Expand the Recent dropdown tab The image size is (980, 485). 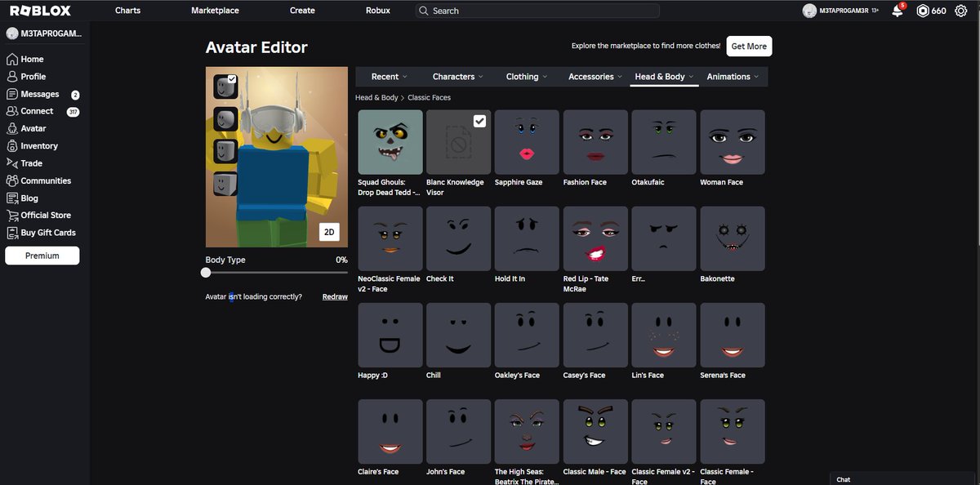click(390, 77)
